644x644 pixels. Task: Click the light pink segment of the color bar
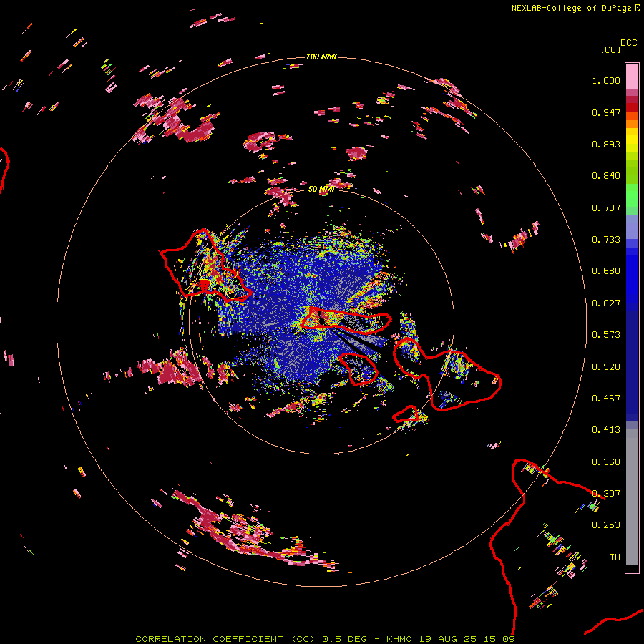point(632,77)
